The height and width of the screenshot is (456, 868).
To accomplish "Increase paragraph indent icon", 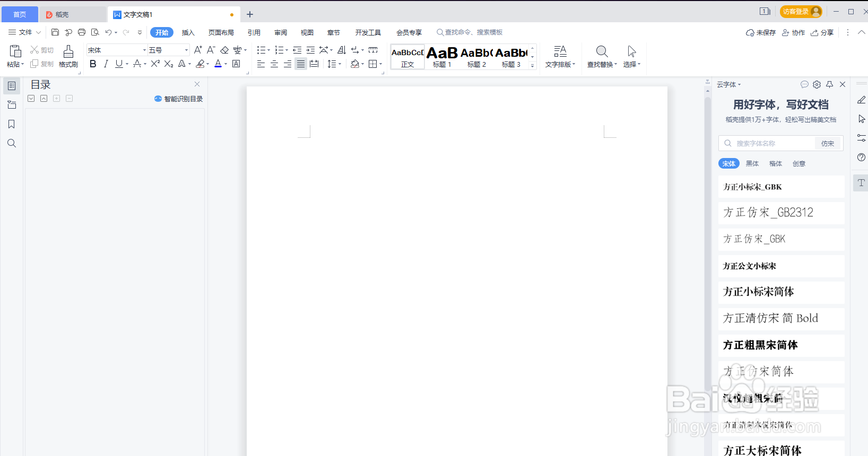I will pyautogui.click(x=310, y=50).
